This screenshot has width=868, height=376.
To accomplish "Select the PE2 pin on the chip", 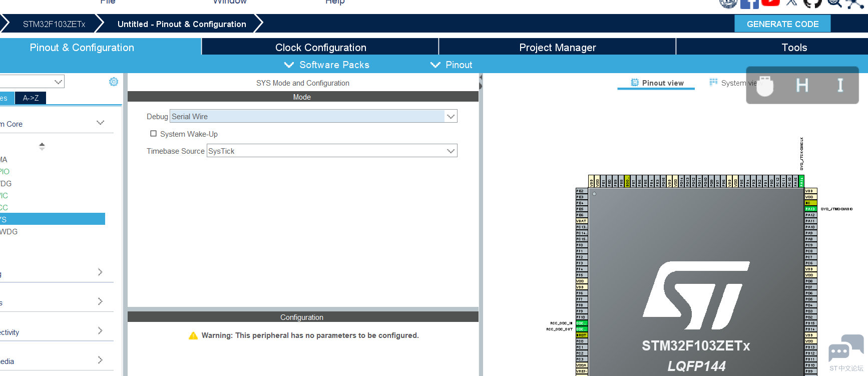I will [582, 191].
